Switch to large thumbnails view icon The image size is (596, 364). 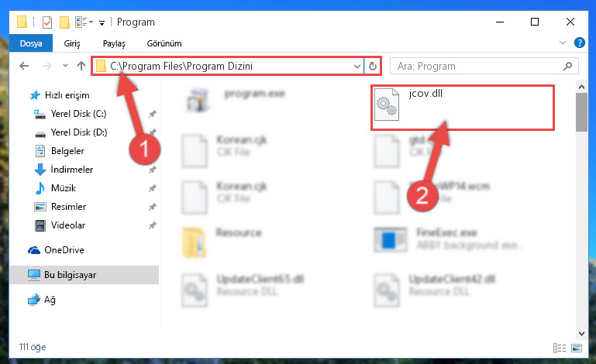tap(577, 348)
